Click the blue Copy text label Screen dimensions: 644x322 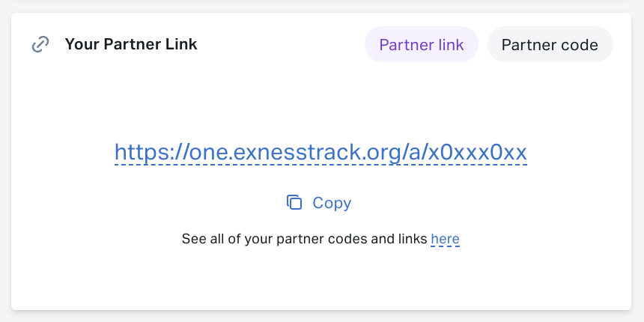(x=332, y=203)
